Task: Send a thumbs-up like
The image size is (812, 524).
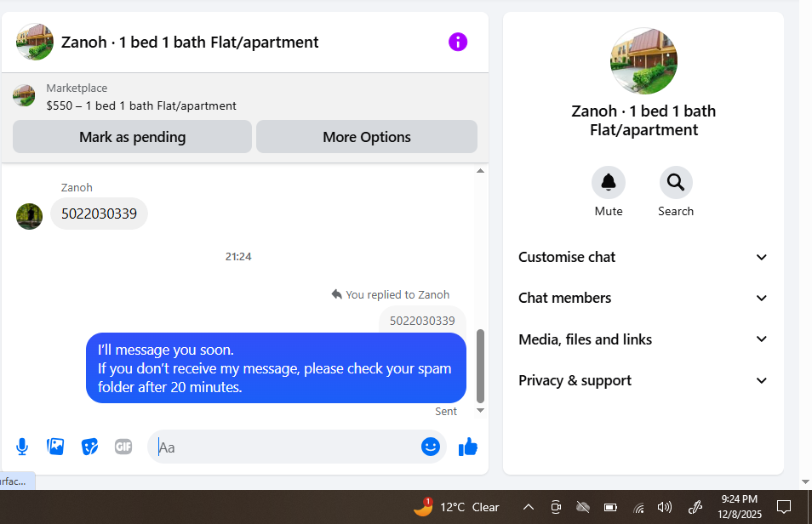Action: (x=468, y=447)
